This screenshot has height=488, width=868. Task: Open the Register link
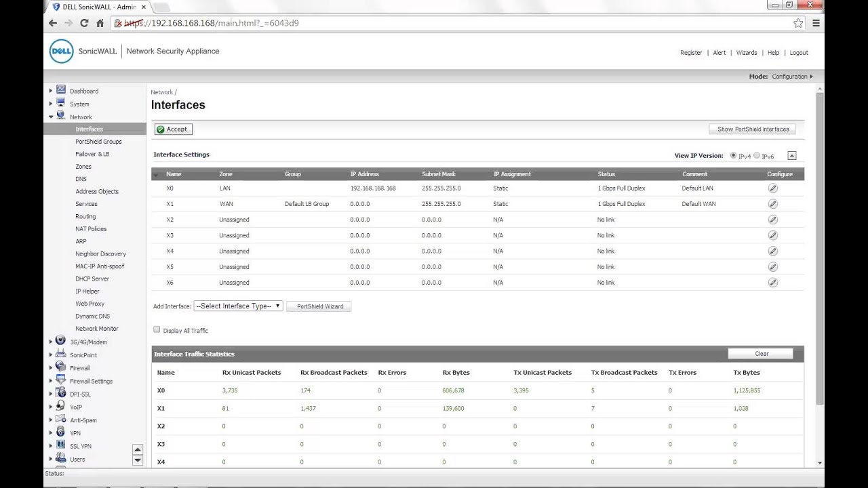click(691, 53)
